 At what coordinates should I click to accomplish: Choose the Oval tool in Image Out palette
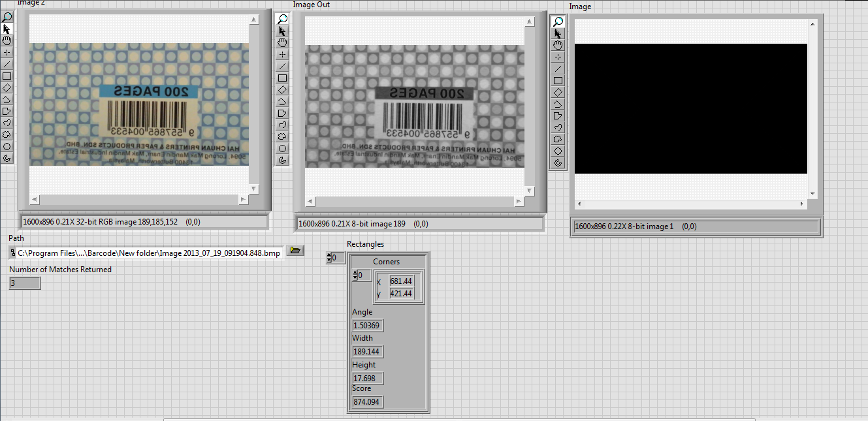[282, 148]
